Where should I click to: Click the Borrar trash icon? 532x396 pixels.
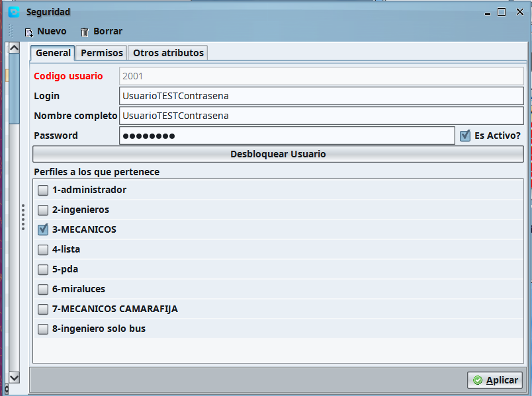click(84, 32)
